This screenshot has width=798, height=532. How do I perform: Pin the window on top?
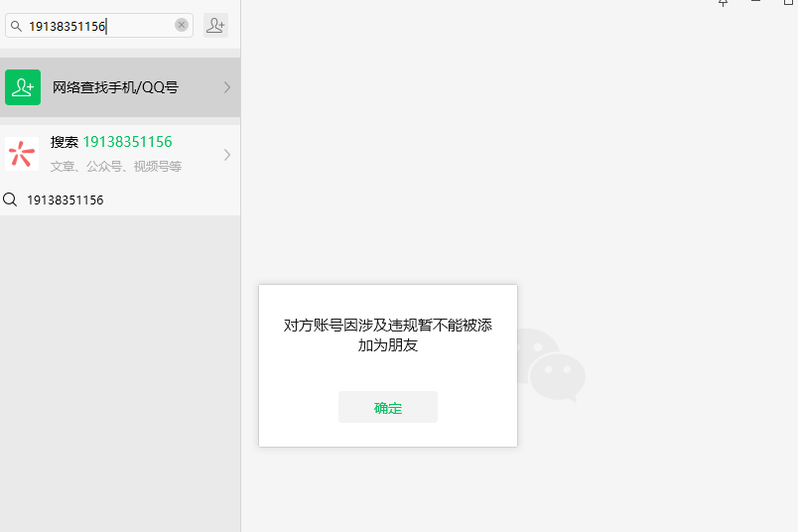724,3
